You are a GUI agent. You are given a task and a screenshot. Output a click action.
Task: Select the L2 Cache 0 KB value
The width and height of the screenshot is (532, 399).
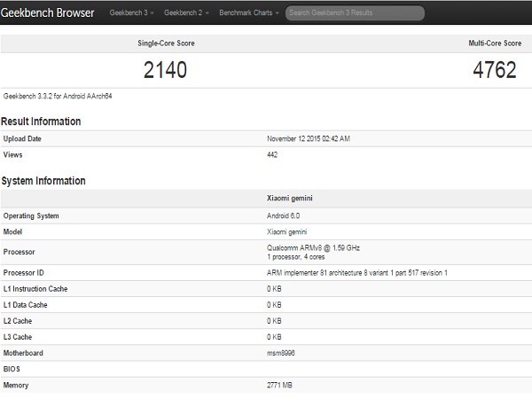274,321
